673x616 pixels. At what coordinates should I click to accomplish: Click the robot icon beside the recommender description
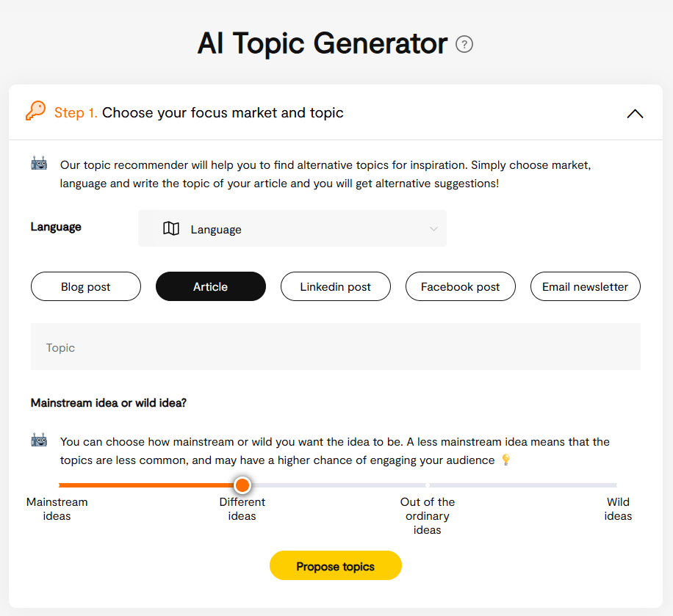pyautogui.click(x=38, y=163)
